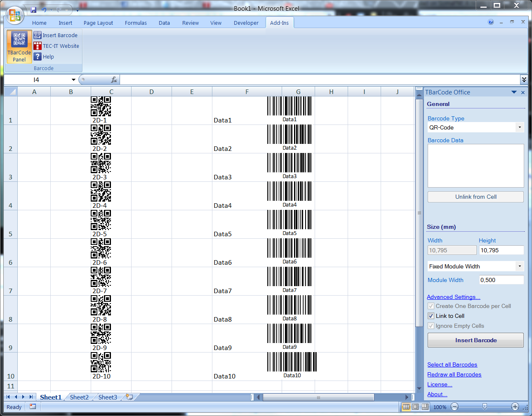Switch to Normal view icon
Image resolution: width=532 pixels, height=416 pixels.
[406, 407]
